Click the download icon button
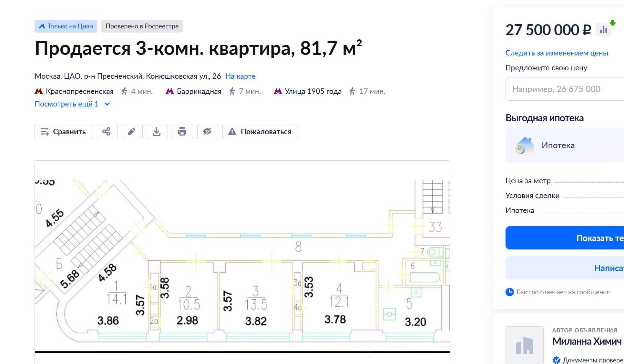The image size is (624, 364). (157, 132)
